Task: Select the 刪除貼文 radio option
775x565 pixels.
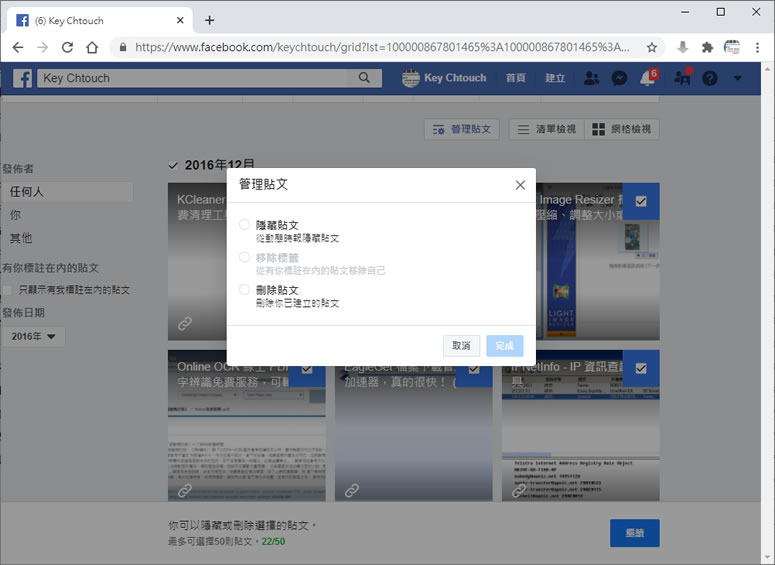Action: point(245,290)
